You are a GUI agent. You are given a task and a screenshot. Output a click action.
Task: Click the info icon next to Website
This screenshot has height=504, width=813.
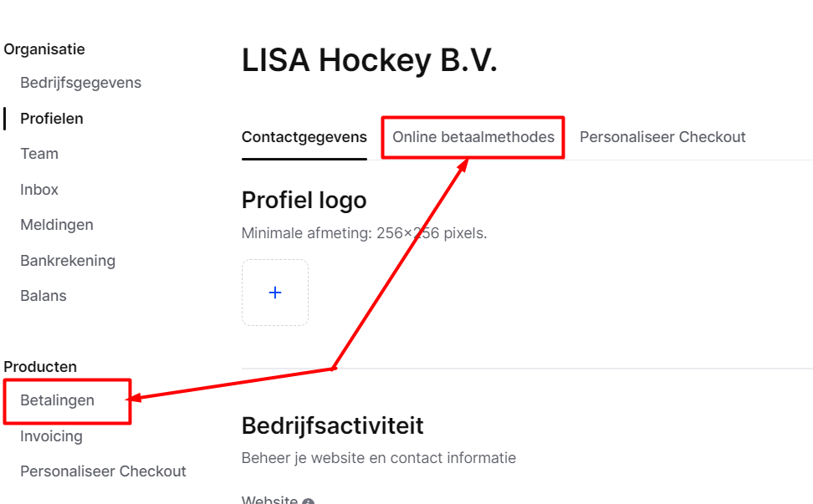308,501
